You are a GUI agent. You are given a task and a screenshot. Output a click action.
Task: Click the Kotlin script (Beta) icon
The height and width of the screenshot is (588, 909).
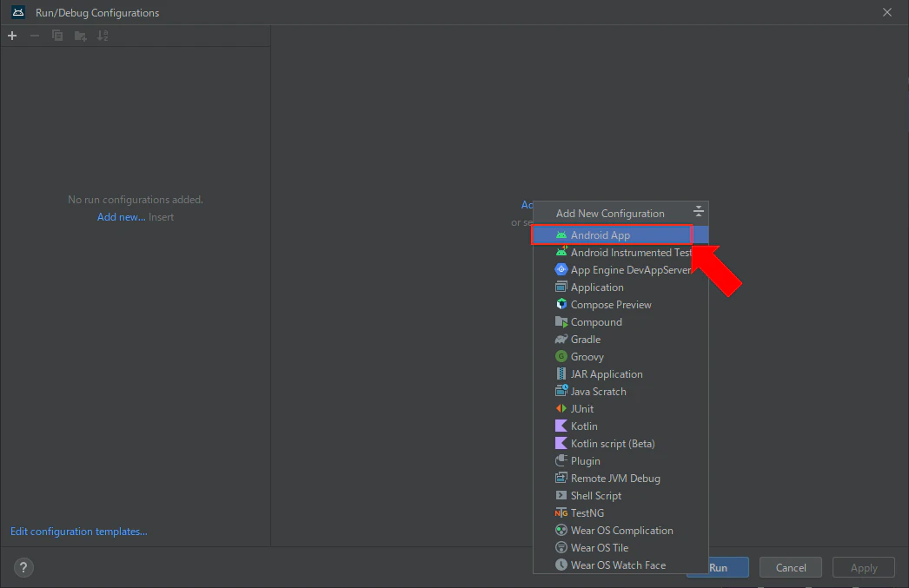561,443
